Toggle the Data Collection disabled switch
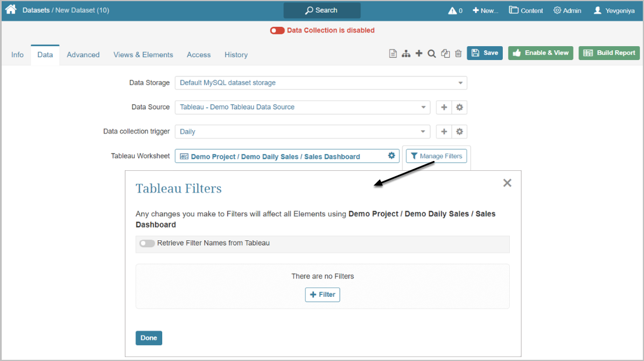Image resolution: width=644 pixels, height=361 pixels. tap(277, 30)
